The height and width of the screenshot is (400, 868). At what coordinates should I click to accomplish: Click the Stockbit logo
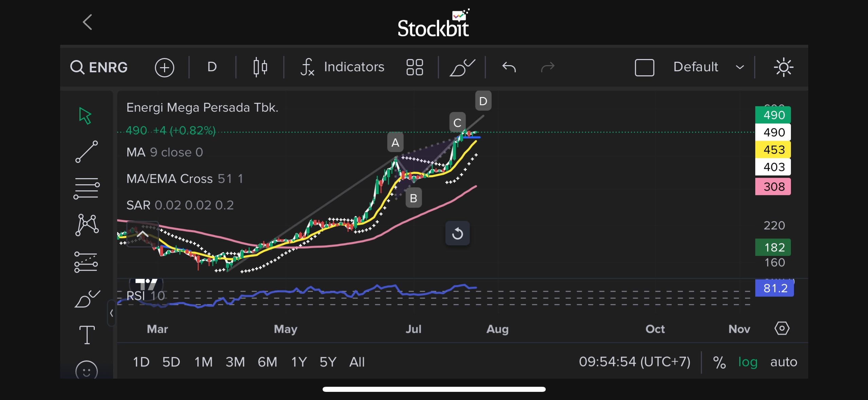click(434, 23)
